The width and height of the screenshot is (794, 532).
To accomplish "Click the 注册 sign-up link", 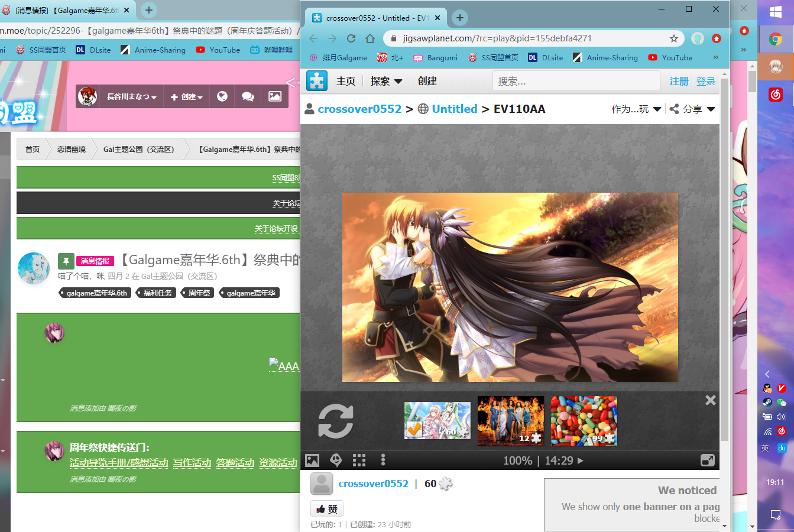I will (679, 81).
